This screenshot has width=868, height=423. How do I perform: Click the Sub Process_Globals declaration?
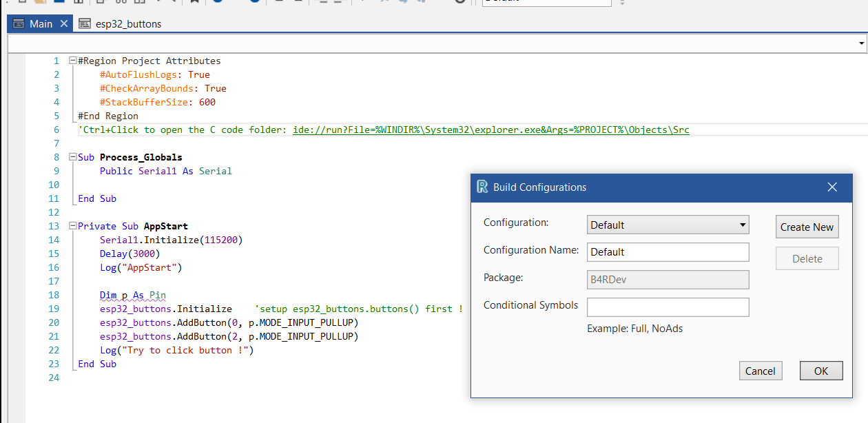click(x=130, y=157)
